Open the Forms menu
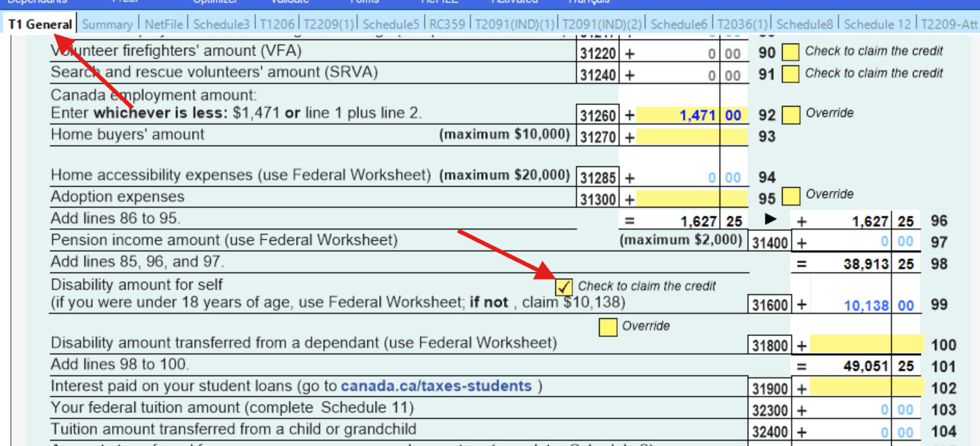The width and height of the screenshot is (980, 446). (x=365, y=2)
